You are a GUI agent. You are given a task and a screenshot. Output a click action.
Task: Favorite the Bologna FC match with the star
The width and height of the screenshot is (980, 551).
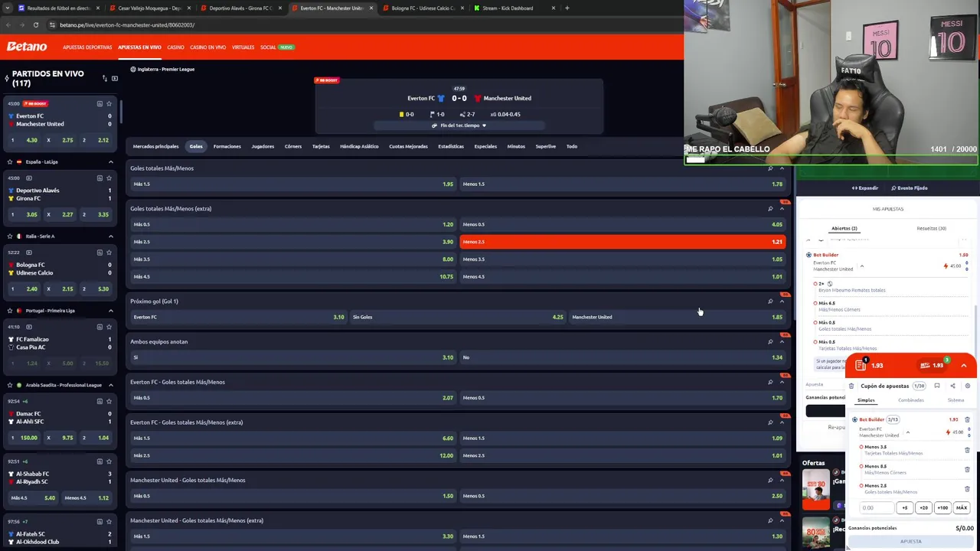click(x=109, y=252)
